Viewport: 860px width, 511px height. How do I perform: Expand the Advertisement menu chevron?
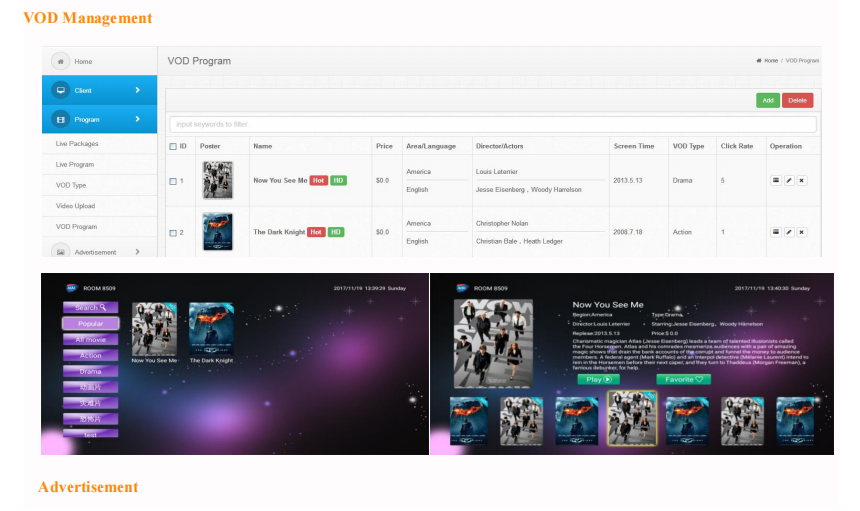[x=138, y=252]
